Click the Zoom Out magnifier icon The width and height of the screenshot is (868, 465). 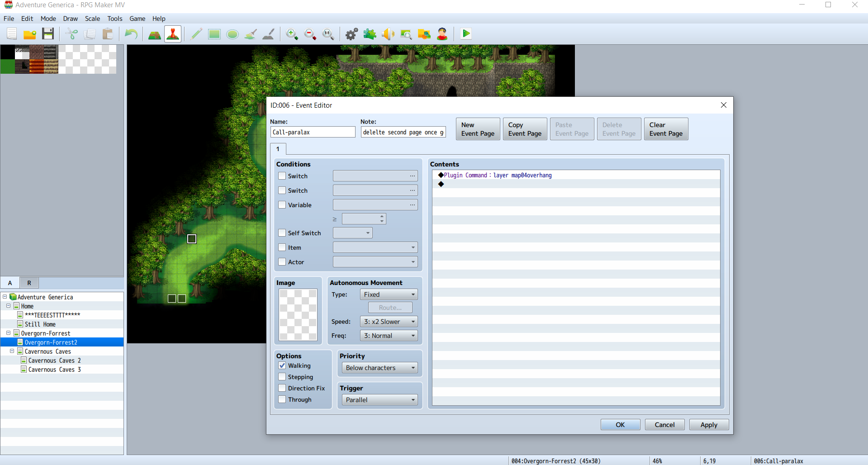point(310,34)
